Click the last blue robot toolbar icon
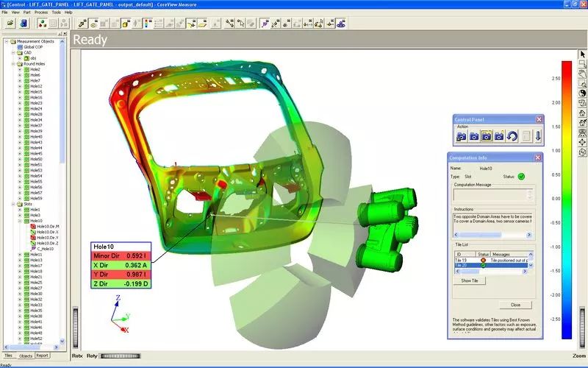Screen dimensions: 588x368 click(x=341, y=24)
